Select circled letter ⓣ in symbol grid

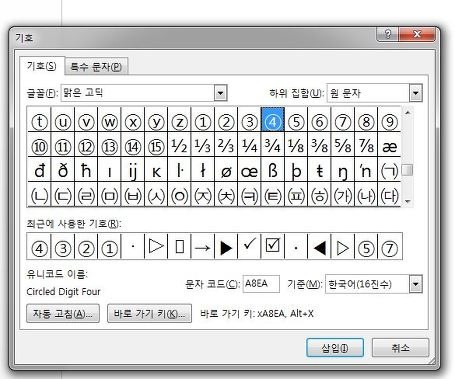coord(40,120)
